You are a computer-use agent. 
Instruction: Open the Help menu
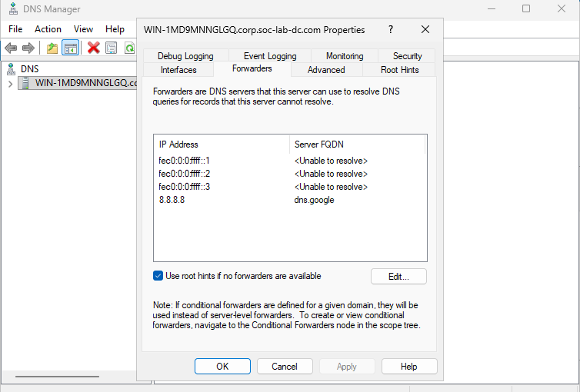[x=115, y=29]
